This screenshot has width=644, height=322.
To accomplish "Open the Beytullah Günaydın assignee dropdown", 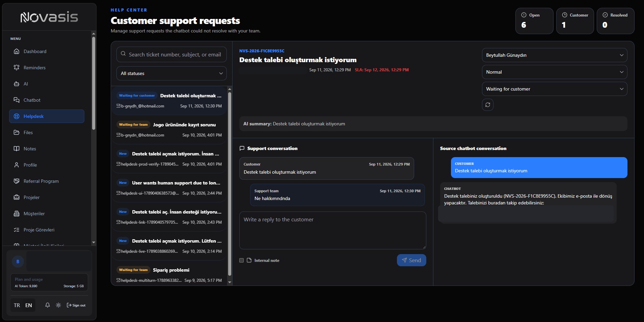I will (555, 55).
